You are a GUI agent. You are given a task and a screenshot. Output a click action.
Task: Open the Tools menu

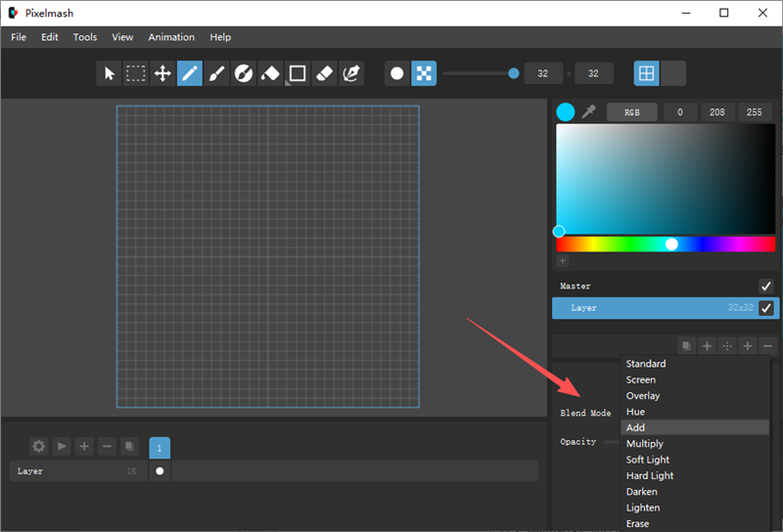click(85, 37)
